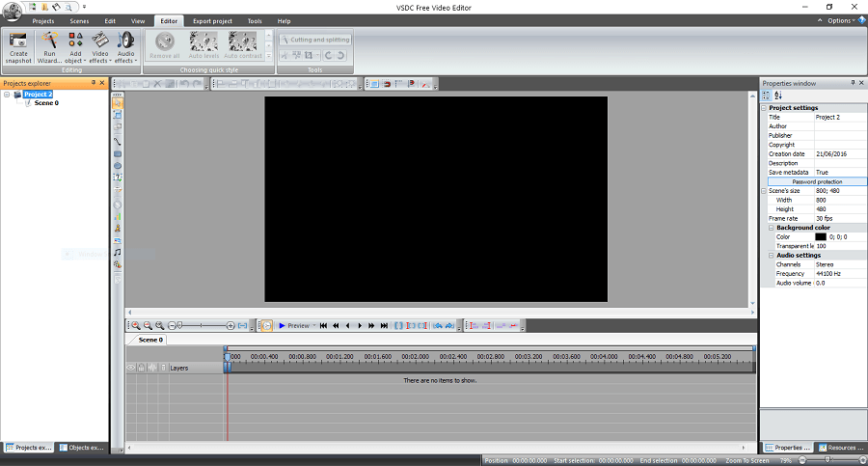Launch the Run Wizard tool

tap(49, 47)
